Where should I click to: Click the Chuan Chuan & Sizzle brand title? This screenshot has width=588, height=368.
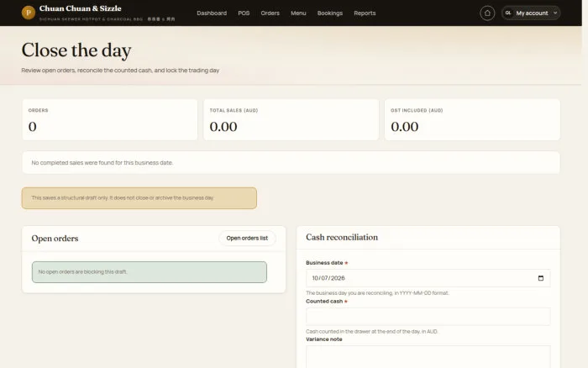(x=81, y=8)
